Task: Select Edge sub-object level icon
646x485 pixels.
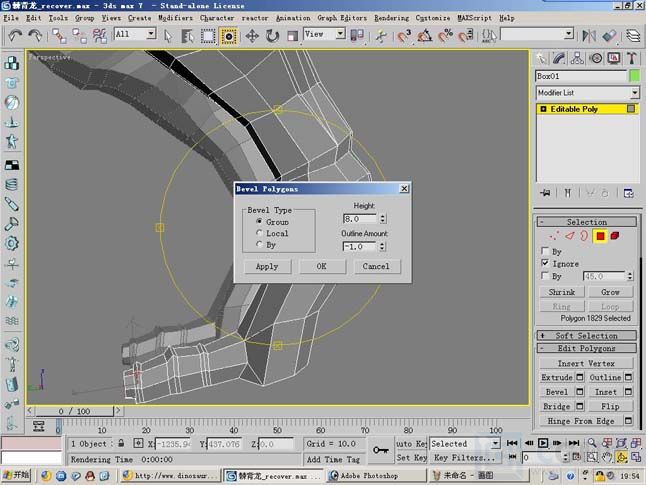Action: click(x=570, y=236)
